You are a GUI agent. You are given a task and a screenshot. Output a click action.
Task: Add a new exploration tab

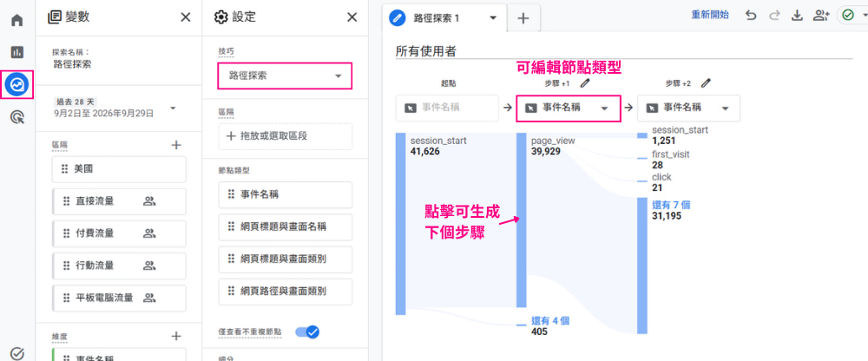[523, 17]
